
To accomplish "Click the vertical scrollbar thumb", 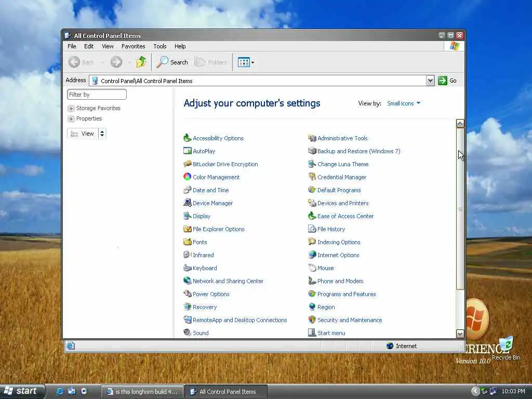I will pyautogui.click(x=460, y=209).
